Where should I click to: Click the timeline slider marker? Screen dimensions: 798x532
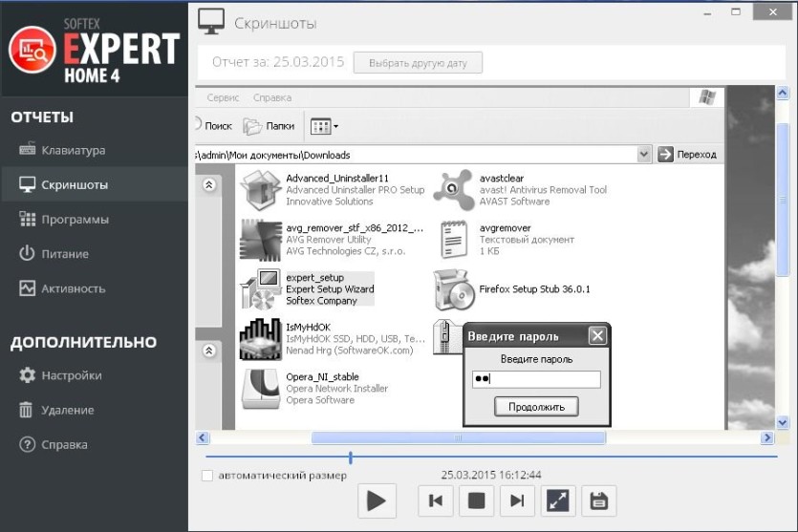point(351,458)
